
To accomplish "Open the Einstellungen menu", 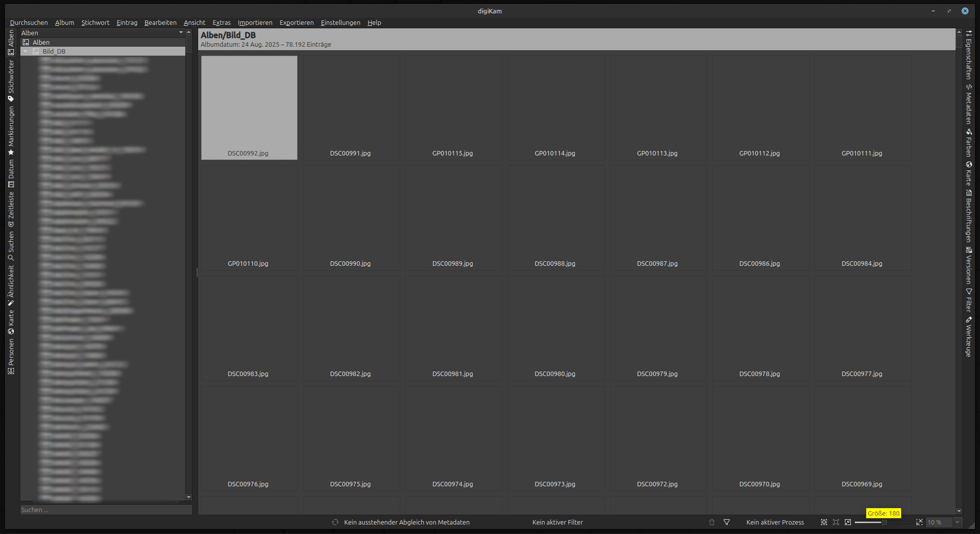I will pos(340,23).
